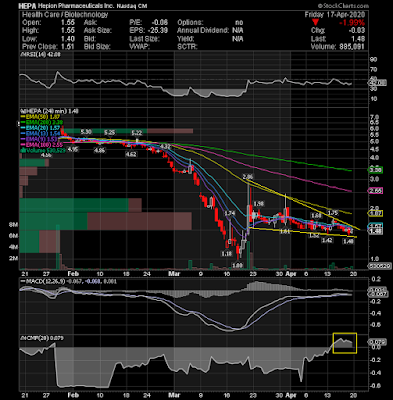This screenshot has height=400, width=393.
Task: Select the Open 1.55 value
Action: coord(68,22)
